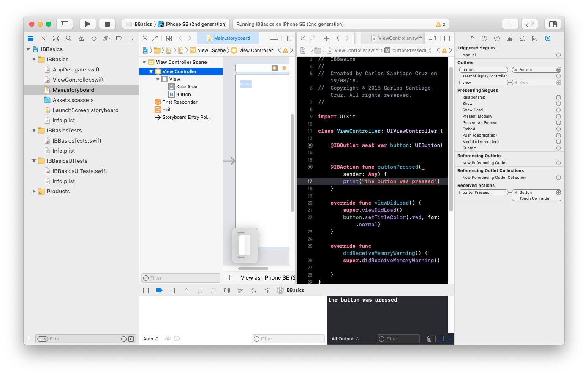This screenshot has width=588, height=376.
Task: Open the Source Control navigator
Action: [x=43, y=38]
